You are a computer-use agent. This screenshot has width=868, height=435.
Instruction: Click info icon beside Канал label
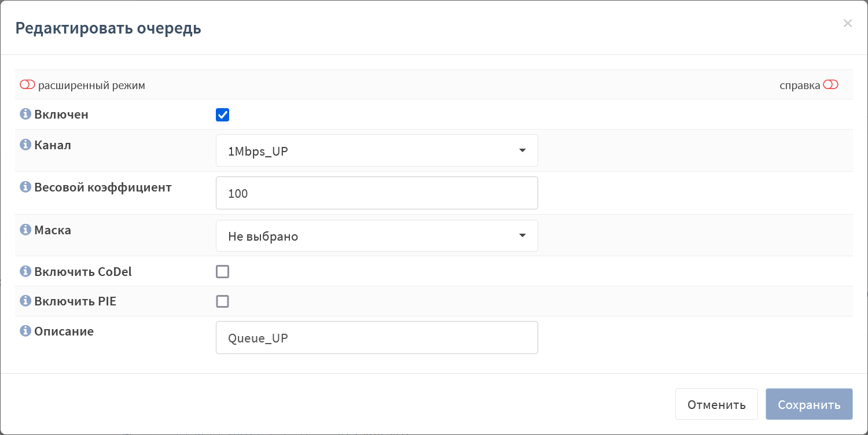25,145
